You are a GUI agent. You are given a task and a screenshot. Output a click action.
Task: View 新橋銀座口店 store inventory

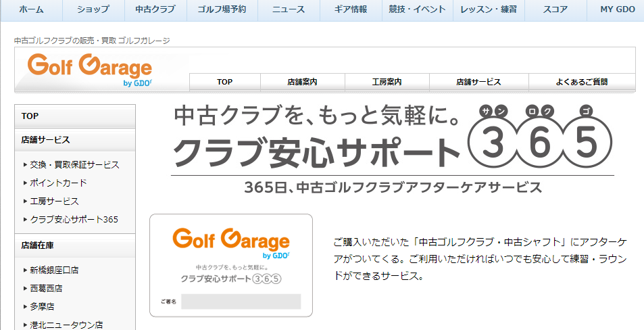[54, 270]
